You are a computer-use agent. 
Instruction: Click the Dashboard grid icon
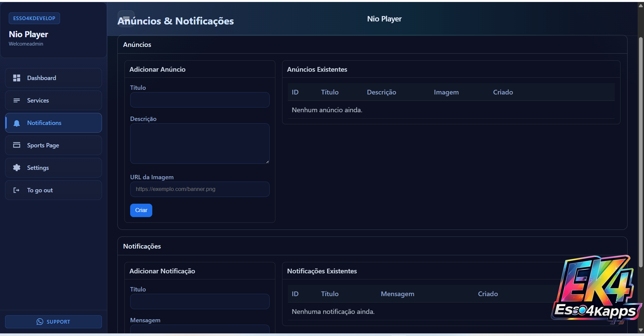(16, 78)
